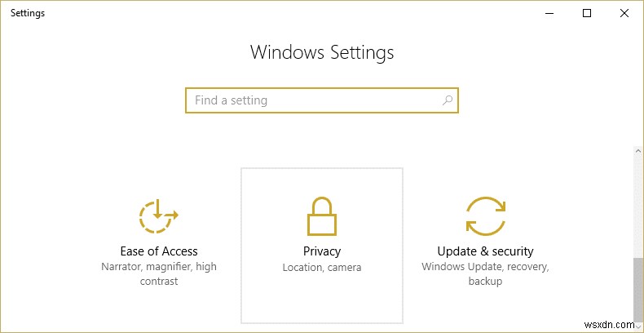Image resolution: width=644 pixels, height=333 pixels.
Task: Maximize the Settings window
Action: (x=587, y=13)
